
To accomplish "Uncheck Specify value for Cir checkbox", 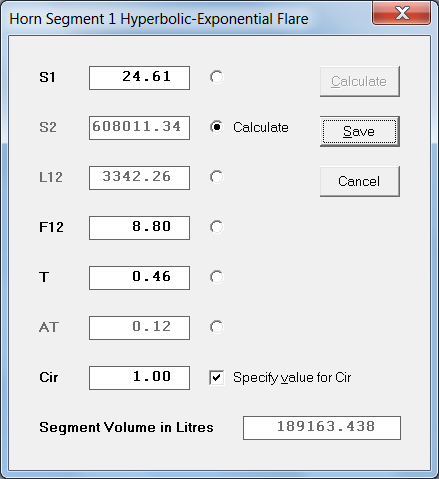I will coord(217,378).
